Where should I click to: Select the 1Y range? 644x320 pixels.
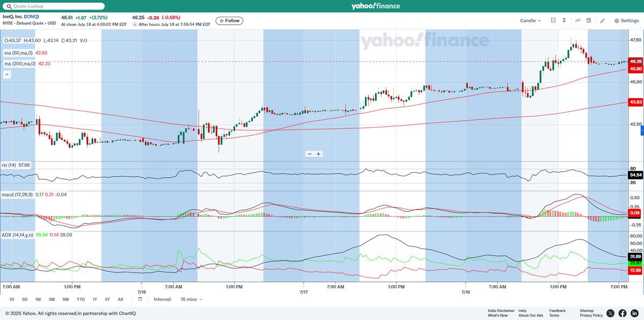click(x=95, y=299)
